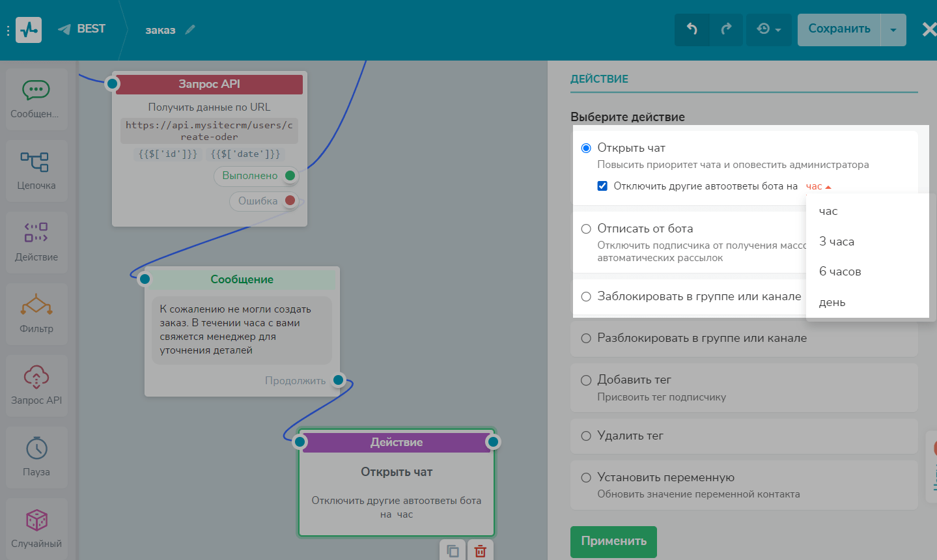Add a Сообщение block from sidebar

click(x=36, y=99)
